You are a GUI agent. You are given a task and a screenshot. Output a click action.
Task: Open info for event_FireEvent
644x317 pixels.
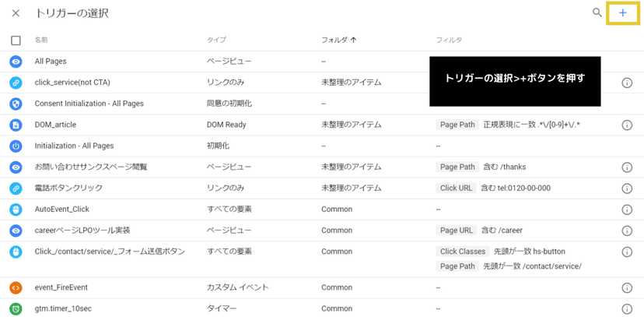(x=627, y=287)
